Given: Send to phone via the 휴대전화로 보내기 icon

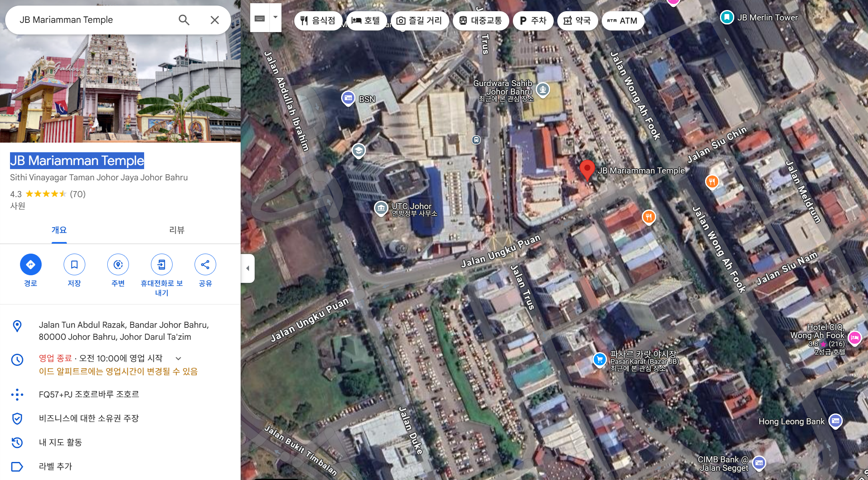Looking at the screenshot, I should pos(162,264).
